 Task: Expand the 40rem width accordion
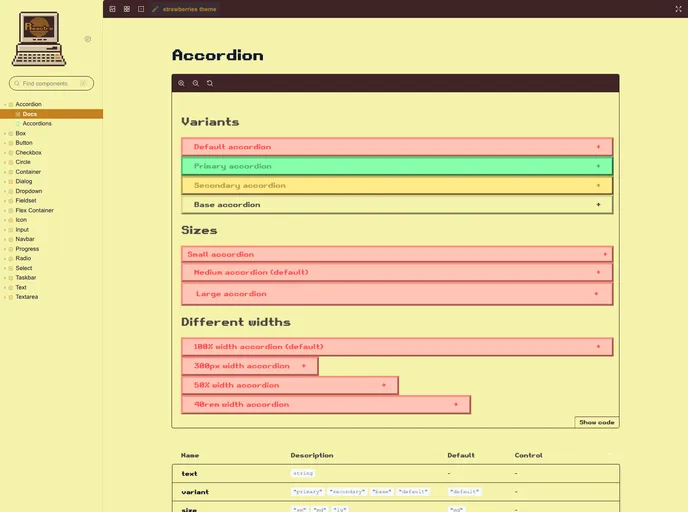point(326,405)
